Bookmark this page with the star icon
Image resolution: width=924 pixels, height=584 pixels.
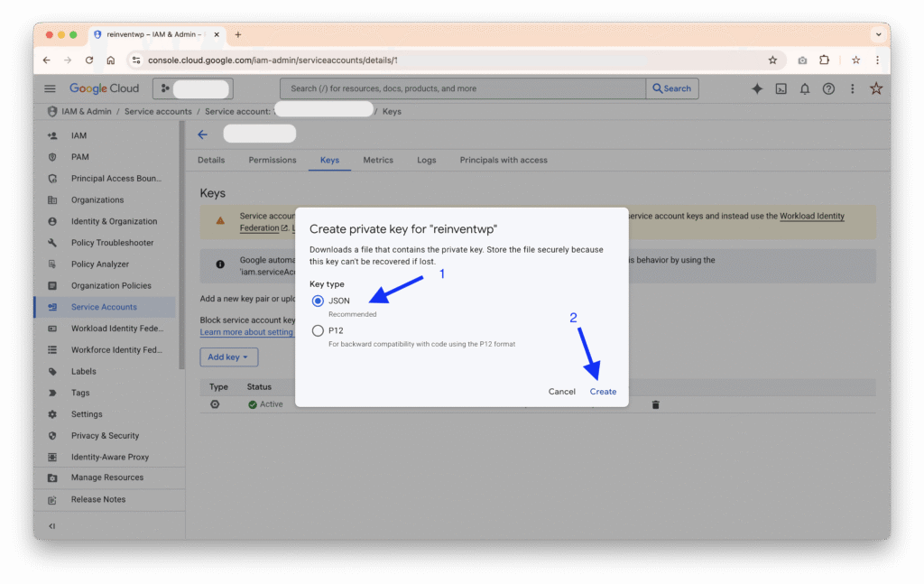tap(772, 60)
